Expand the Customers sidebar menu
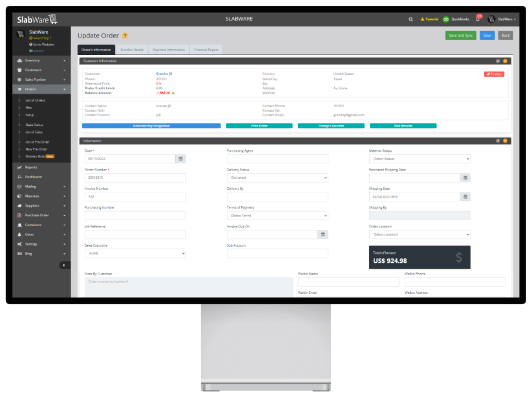The width and height of the screenshot is (532, 401). coord(41,70)
